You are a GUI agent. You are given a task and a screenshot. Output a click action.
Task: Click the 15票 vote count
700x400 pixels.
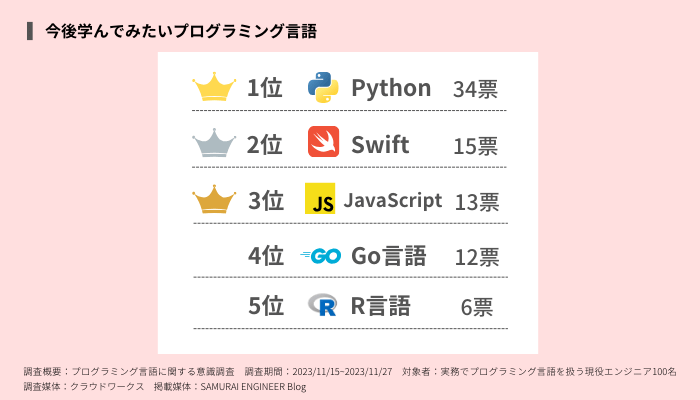pos(475,145)
